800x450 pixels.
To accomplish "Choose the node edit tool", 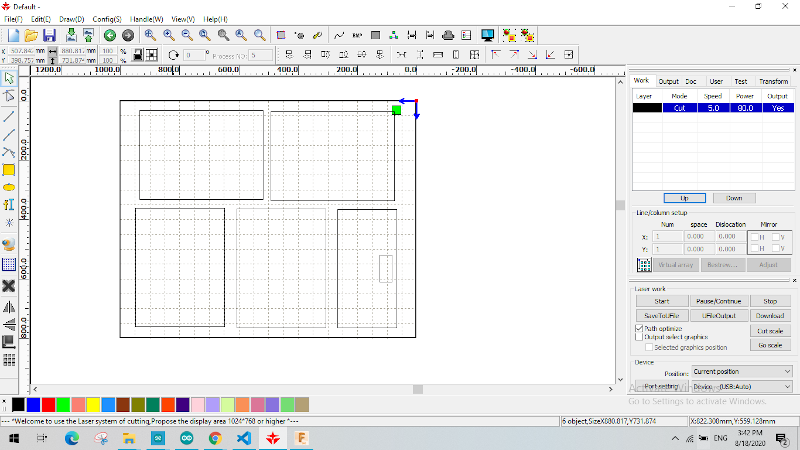I will 9,96.
